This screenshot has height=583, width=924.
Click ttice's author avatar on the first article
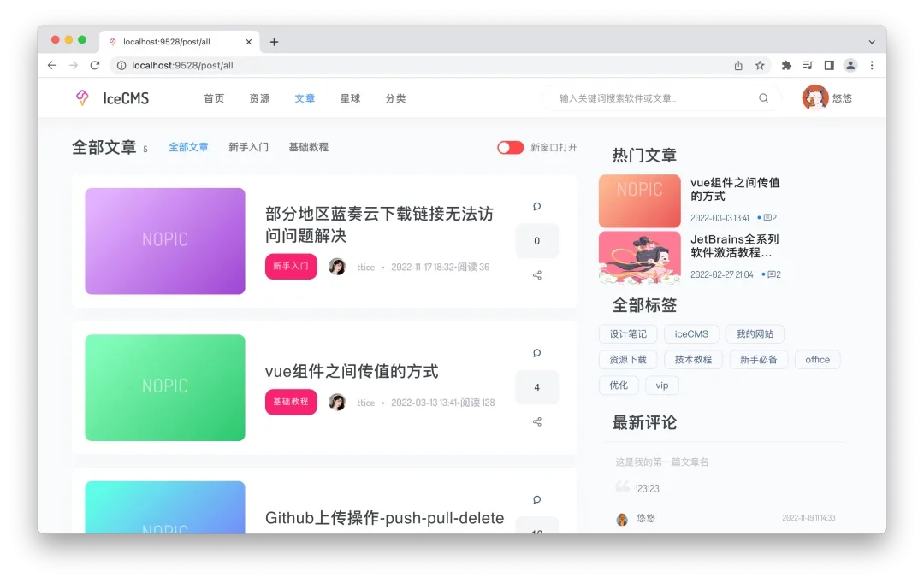pyautogui.click(x=337, y=267)
